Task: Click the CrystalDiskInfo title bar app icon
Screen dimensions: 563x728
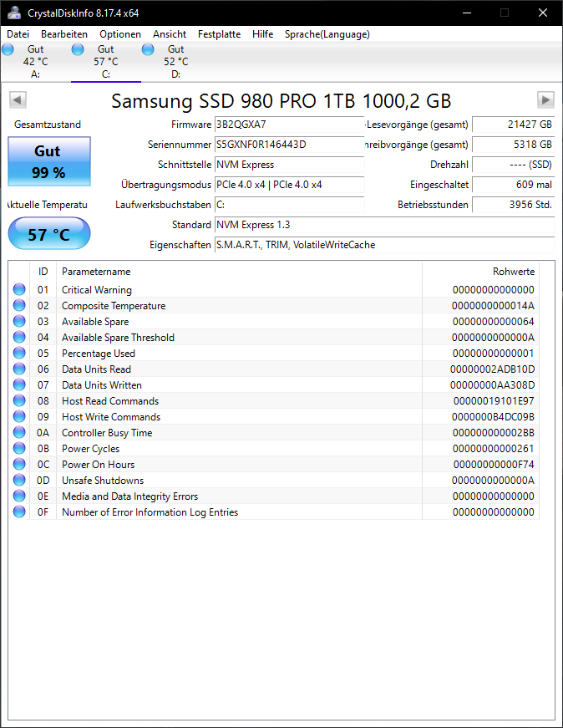Action: click(14, 13)
